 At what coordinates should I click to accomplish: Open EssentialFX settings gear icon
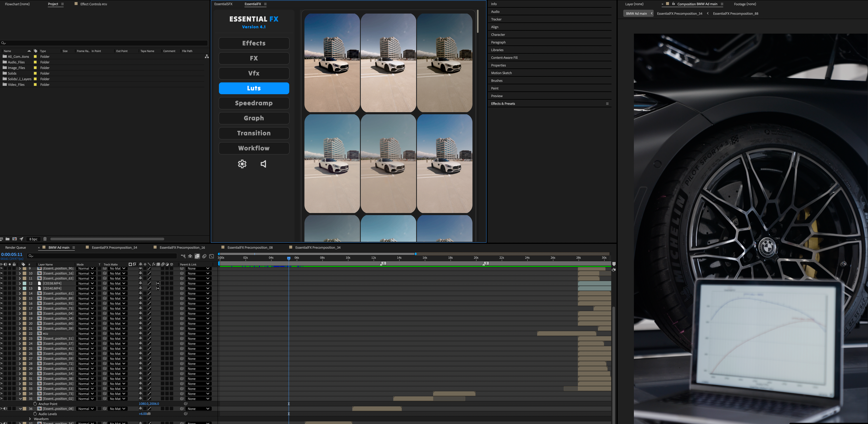coord(242,164)
